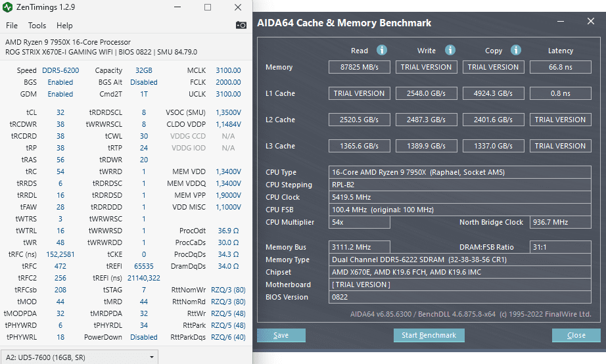Click the ZenTimings app logo icon
This screenshot has height=364, width=606.
point(7,7)
